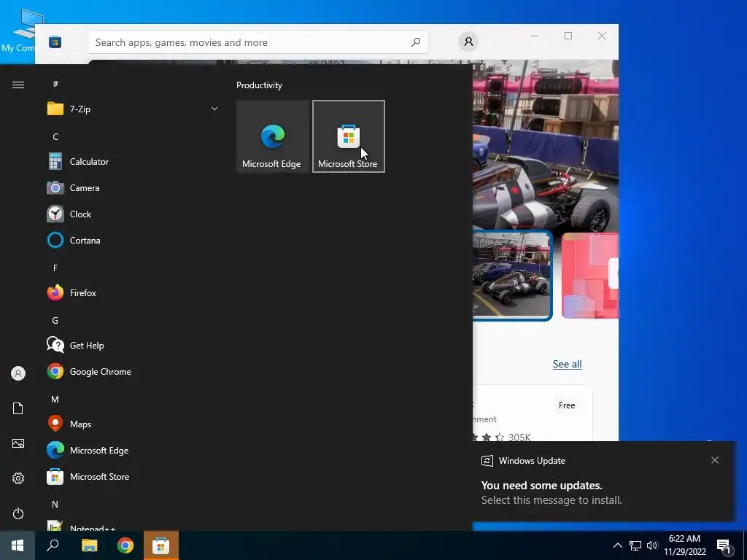Open the Camera app
Viewport: 747px width, 560px height.
(x=133, y=188)
